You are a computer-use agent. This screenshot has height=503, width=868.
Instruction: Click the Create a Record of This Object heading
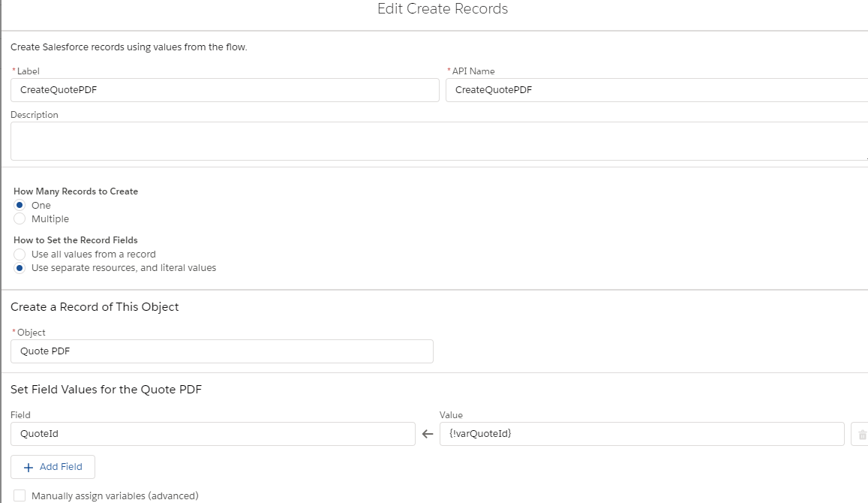pos(95,307)
